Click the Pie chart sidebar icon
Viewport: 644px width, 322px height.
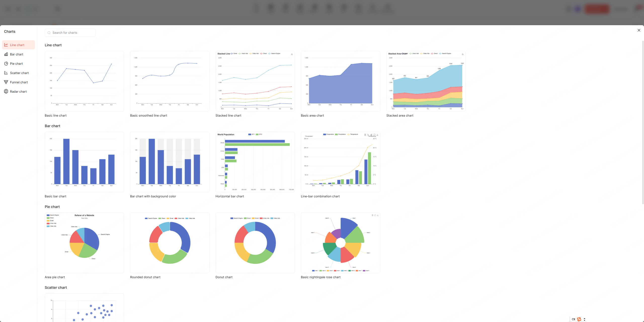tap(6, 64)
